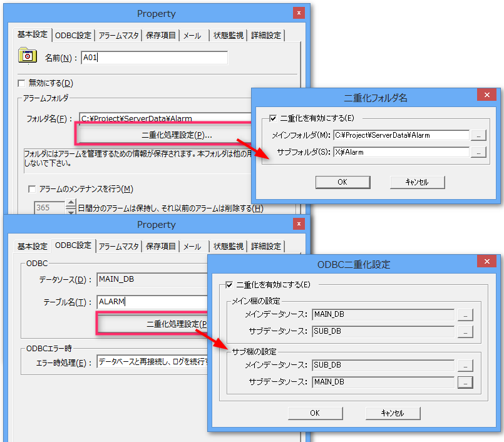Uncheck 二重化を有効にする in ODBC二重化設定 dialog
Screen dimensions: 504x442
coord(229,285)
